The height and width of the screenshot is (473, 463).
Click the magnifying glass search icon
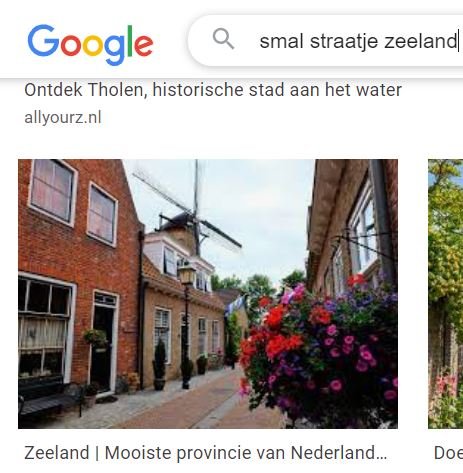223,39
